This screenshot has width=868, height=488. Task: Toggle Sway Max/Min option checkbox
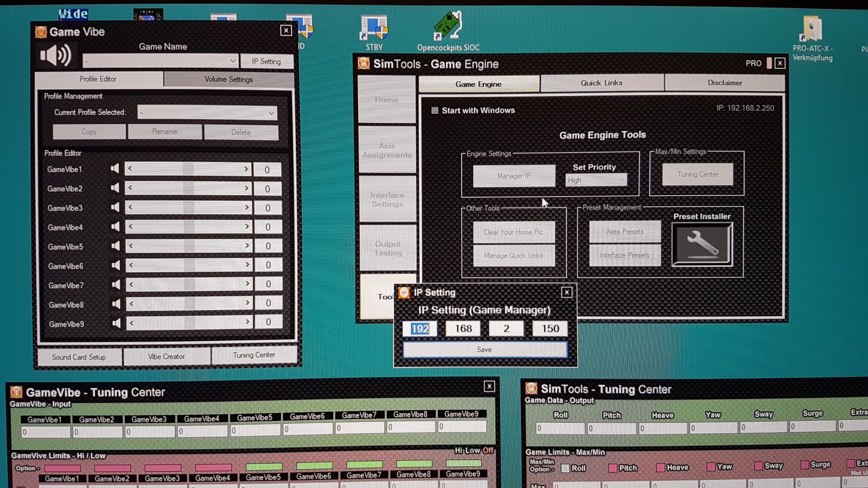[x=758, y=466]
